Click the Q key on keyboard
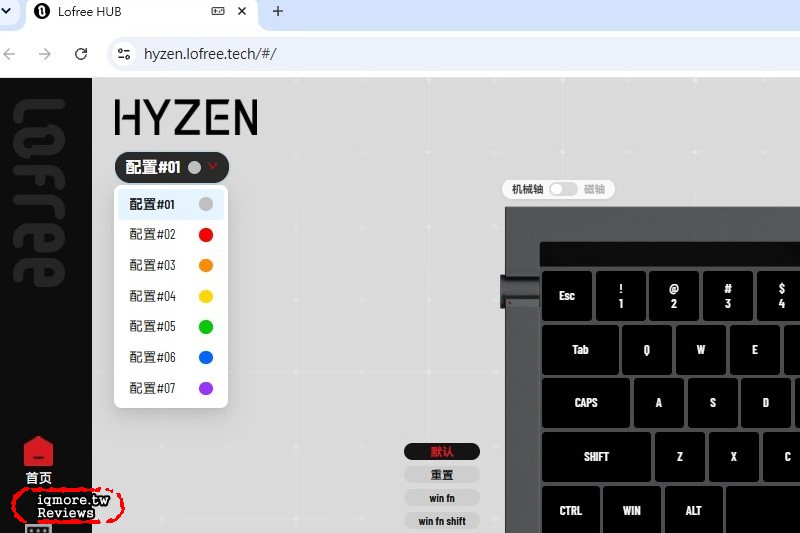This screenshot has height=533, width=800. pos(647,350)
